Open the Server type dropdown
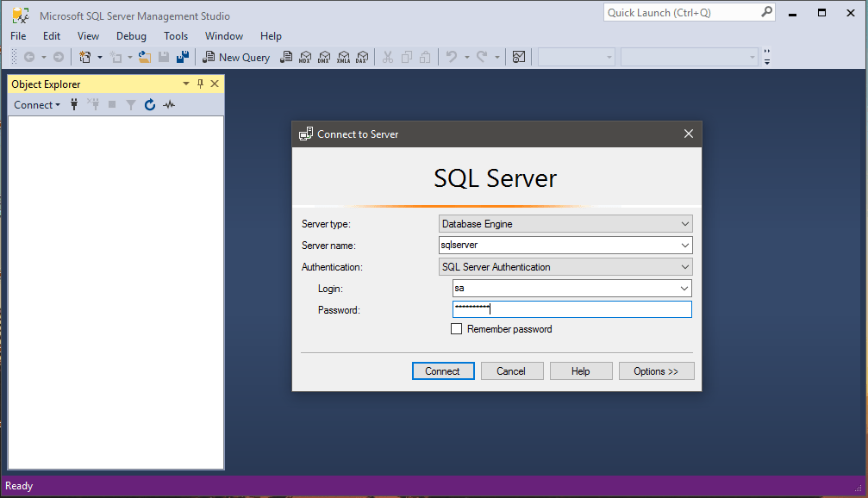Image resolution: width=868 pixels, height=498 pixels. pos(684,223)
